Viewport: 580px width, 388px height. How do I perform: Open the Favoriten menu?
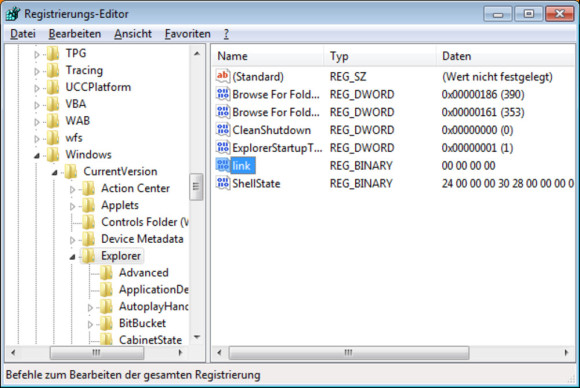[x=188, y=34]
